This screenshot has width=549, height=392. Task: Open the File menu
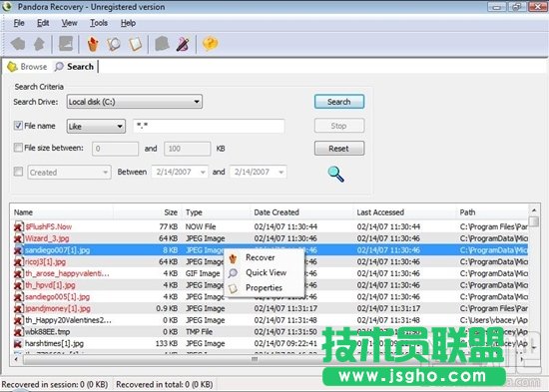pyautogui.click(x=19, y=23)
